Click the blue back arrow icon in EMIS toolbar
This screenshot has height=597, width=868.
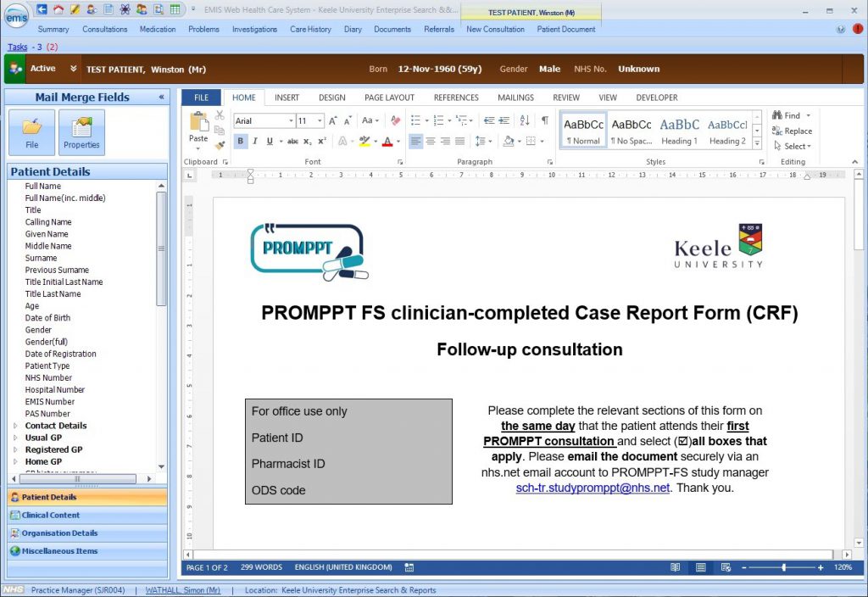tap(42, 9)
